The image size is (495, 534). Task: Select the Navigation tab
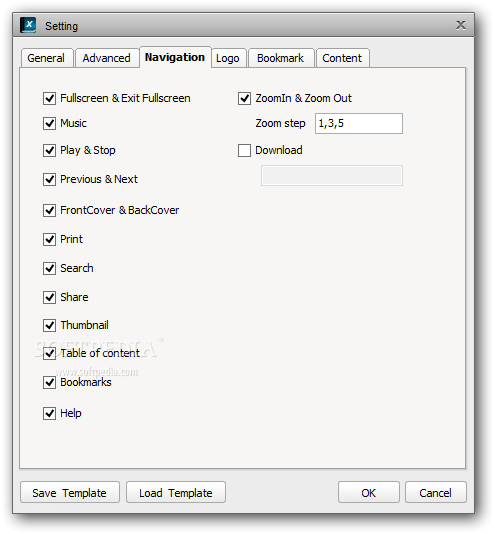(175, 57)
